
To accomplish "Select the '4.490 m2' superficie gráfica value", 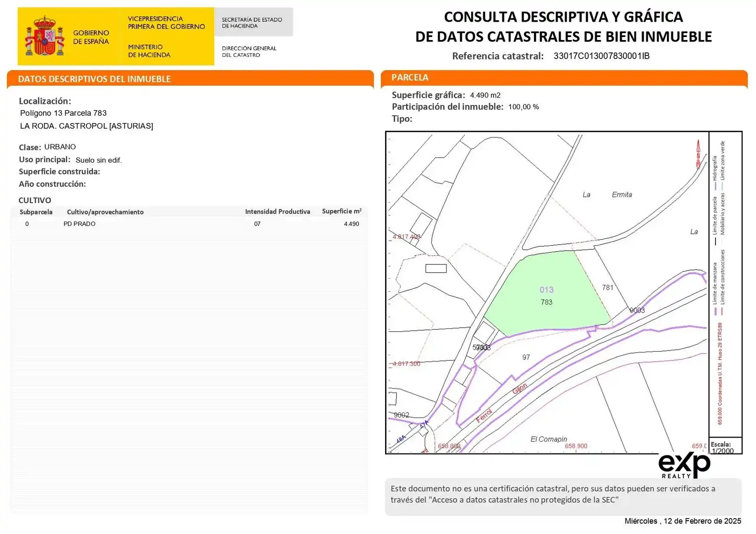I will [485, 95].
